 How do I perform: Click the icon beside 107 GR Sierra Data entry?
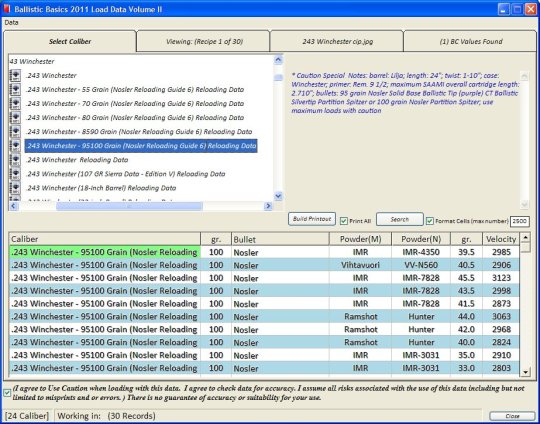(15, 174)
